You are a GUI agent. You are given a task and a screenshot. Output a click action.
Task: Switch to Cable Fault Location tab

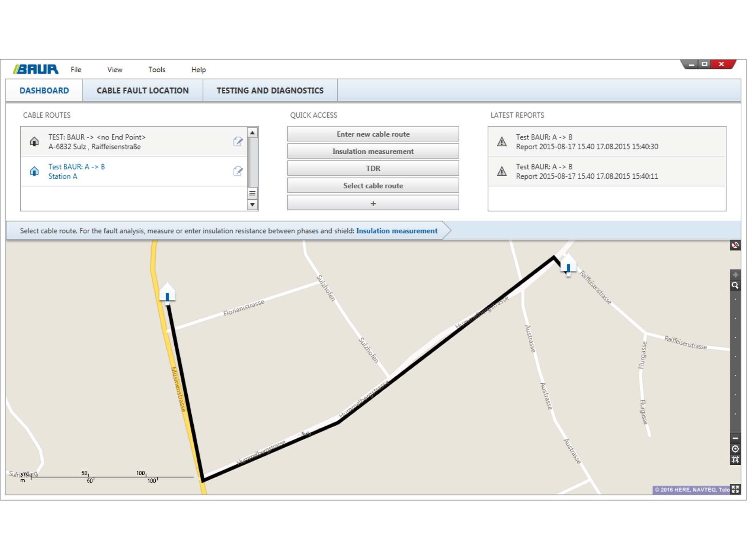[142, 91]
